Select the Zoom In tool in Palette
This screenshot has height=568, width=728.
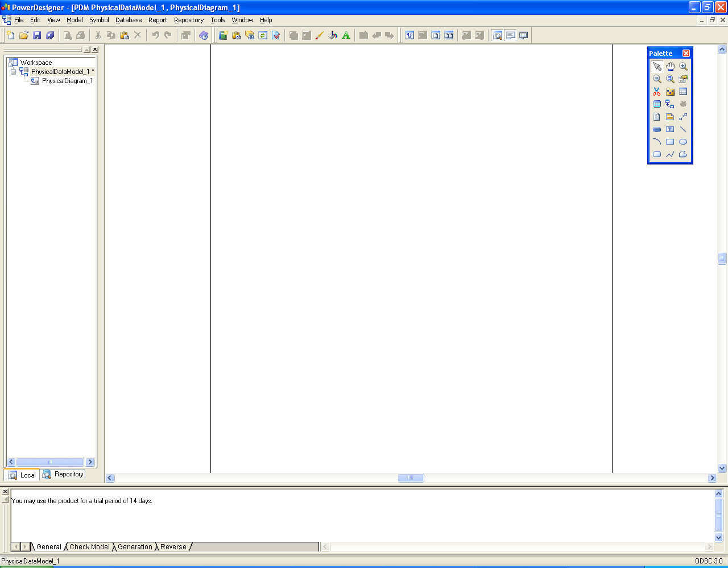pos(683,67)
